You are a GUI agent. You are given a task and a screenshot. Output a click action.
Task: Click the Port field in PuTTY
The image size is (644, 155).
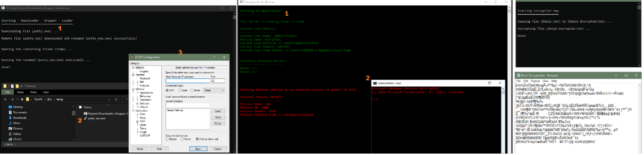pos(218,80)
